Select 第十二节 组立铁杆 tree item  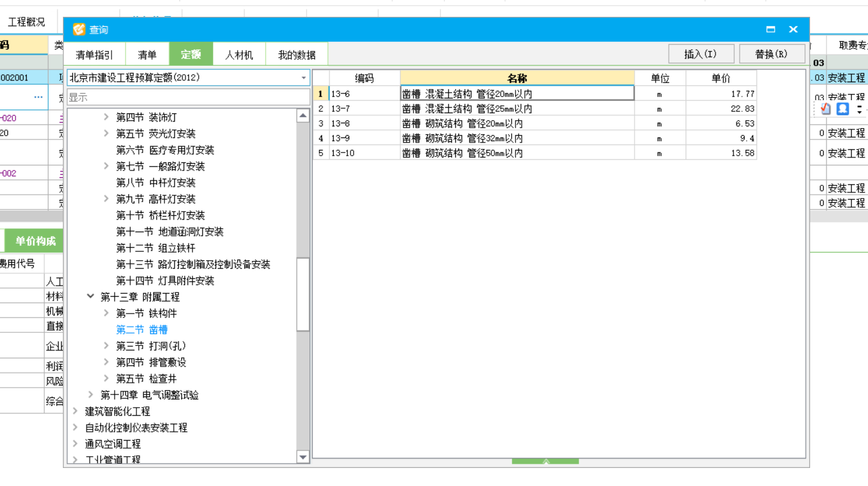coord(156,248)
